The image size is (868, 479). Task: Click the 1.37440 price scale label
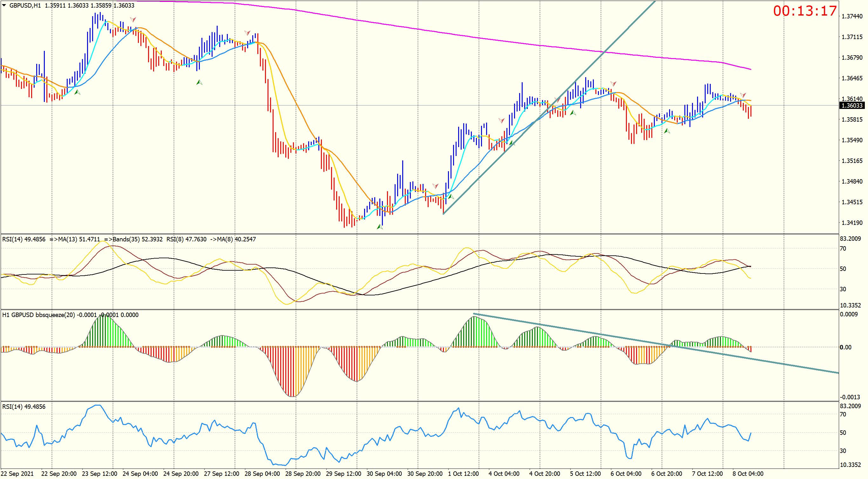[x=852, y=16]
